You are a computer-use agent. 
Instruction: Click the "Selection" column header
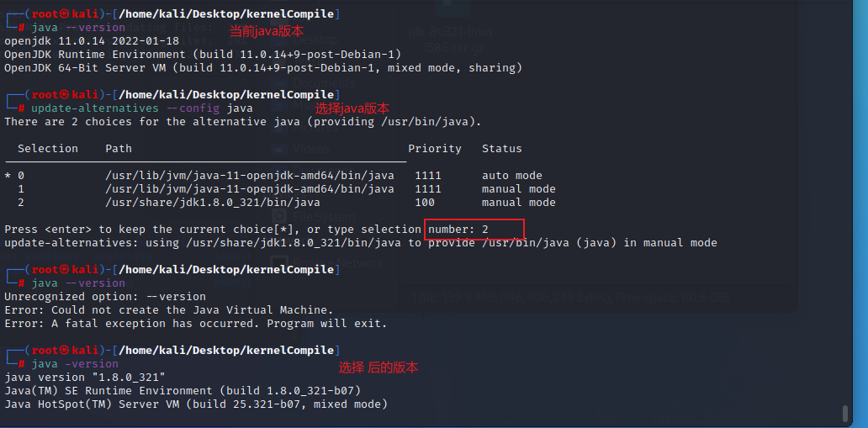(x=48, y=149)
